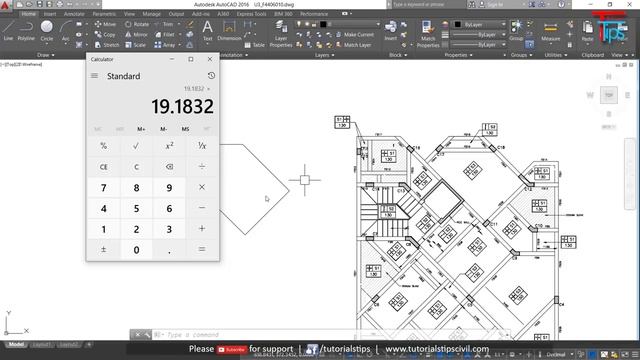
Task: Select the Line tool
Action: click(x=8, y=31)
